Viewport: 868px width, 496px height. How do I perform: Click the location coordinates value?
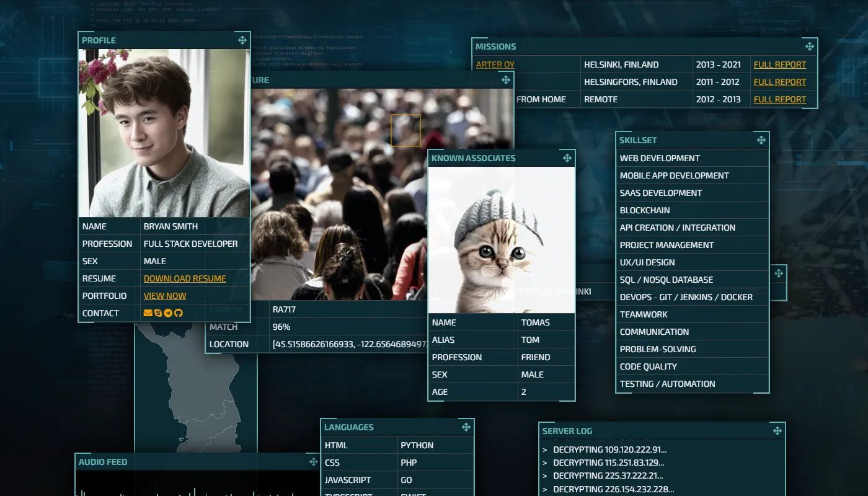point(350,344)
